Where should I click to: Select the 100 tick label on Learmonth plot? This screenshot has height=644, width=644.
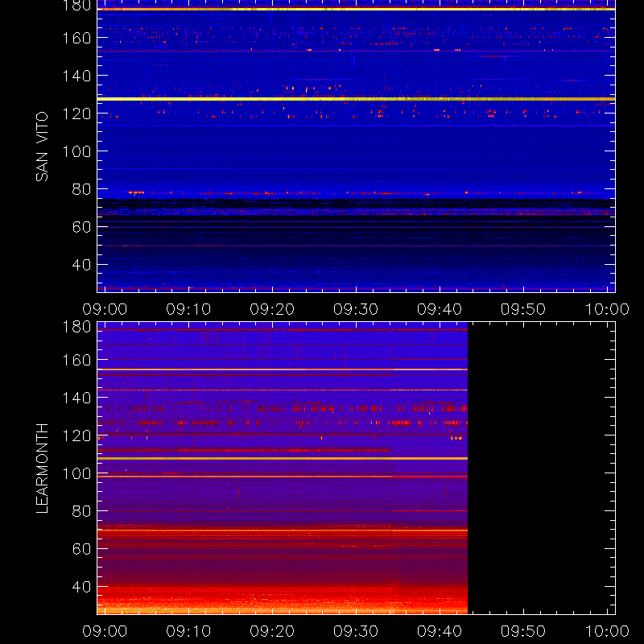click(76, 473)
